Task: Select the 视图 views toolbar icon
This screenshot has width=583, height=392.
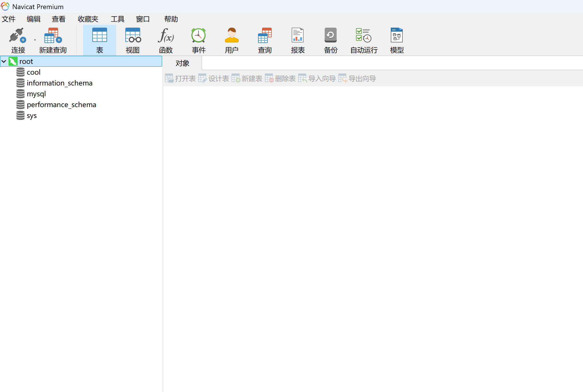Action: coord(133,35)
